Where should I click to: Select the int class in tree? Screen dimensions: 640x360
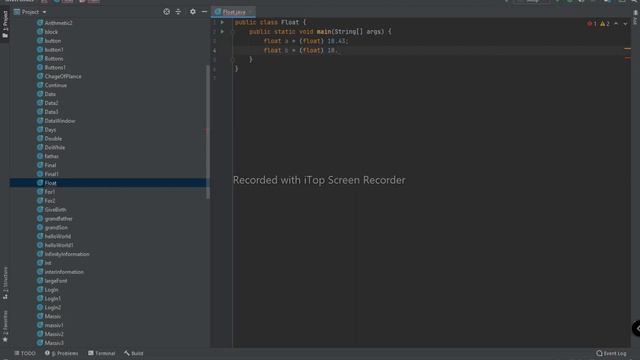(44, 263)
